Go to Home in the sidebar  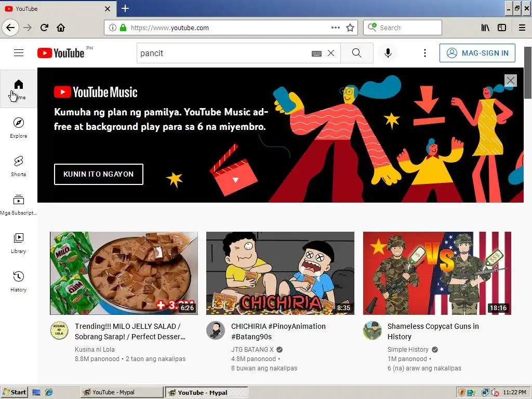point(19,89)
